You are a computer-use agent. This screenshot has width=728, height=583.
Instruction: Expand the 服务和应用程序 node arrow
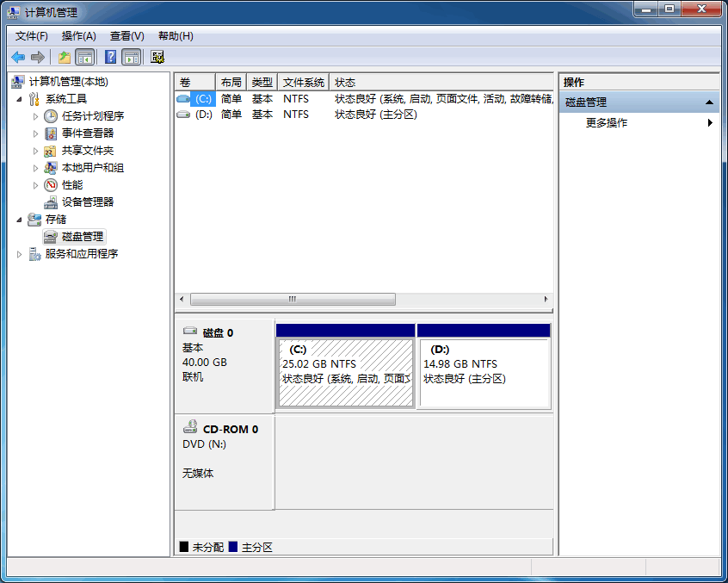[x=19, y=254]
